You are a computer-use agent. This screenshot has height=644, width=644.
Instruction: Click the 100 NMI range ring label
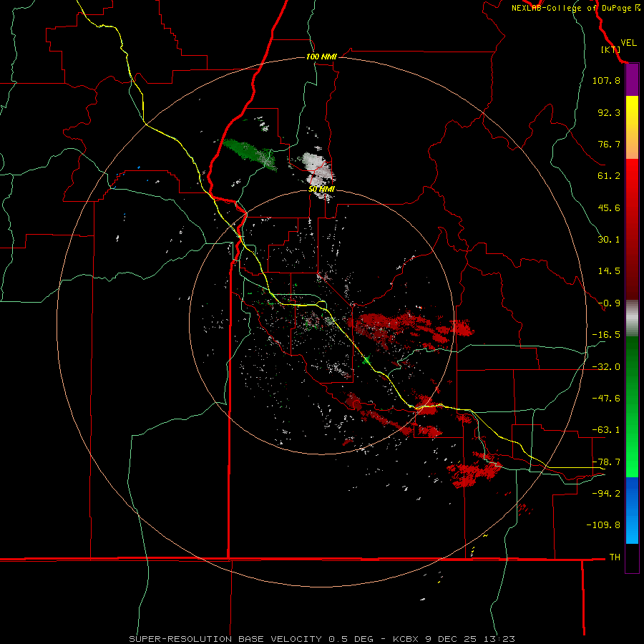(321, 57)
